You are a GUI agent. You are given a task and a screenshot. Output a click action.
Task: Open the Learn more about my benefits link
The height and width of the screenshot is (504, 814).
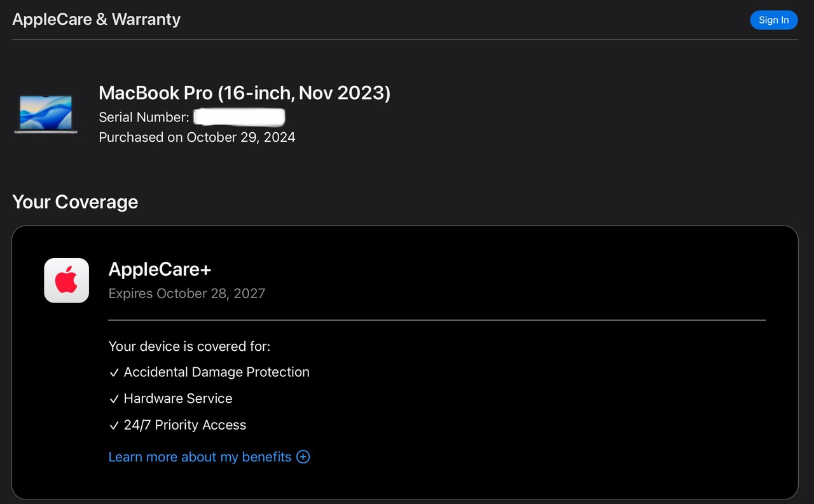pyautogui.click(x=200, y=457)
